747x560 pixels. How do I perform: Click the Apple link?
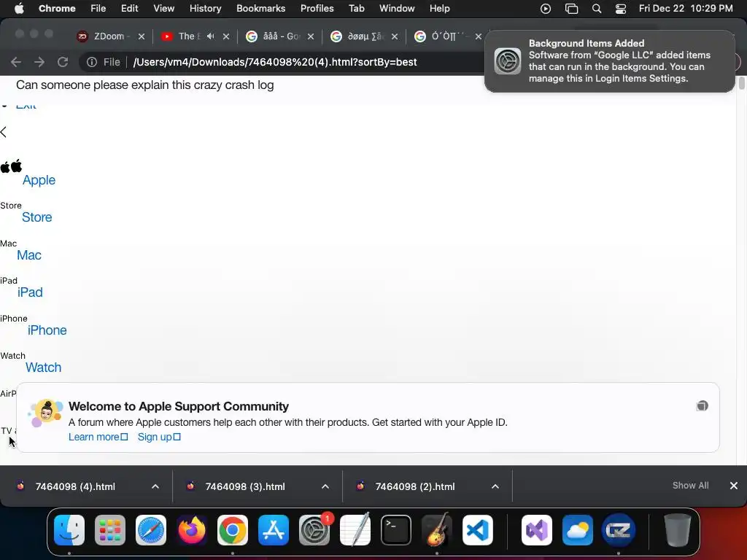coord(39,180)
